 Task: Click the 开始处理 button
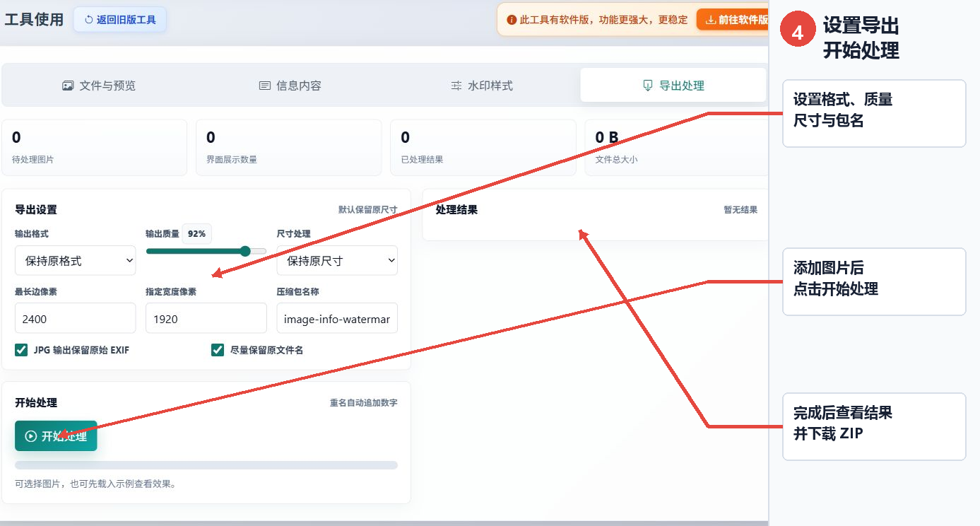coord(56,436)
